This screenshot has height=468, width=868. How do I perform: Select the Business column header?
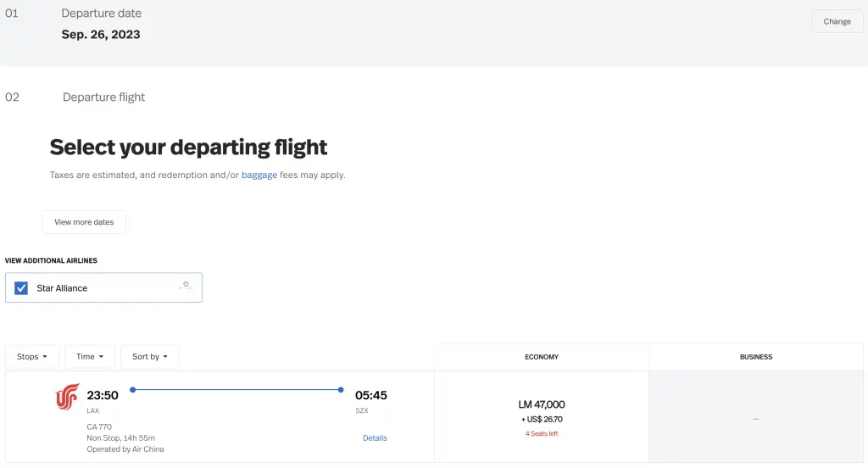[755, 357]
